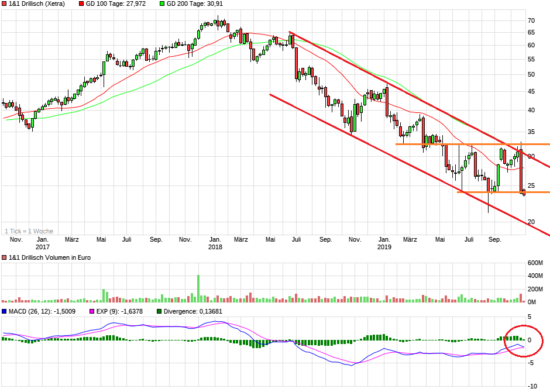Select the legend text 'GD 100 Tage: 27,972'
550x392 pixels.
click(116, 4)
